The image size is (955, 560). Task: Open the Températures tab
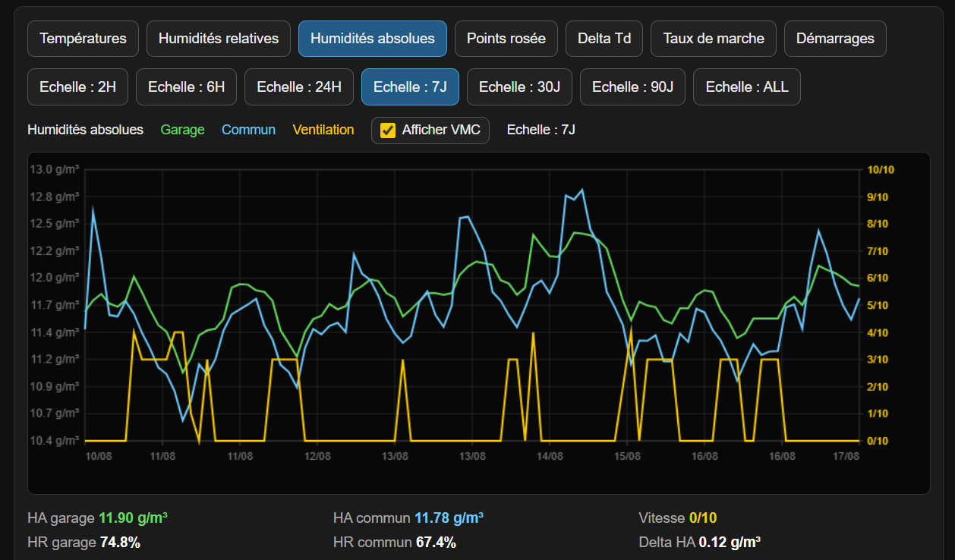[x=83, y=39]
